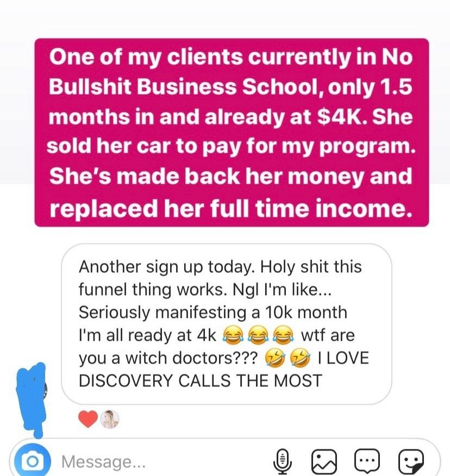Open the blue camera icon
The image size is (450, 476).
click(x=32, y=461)
